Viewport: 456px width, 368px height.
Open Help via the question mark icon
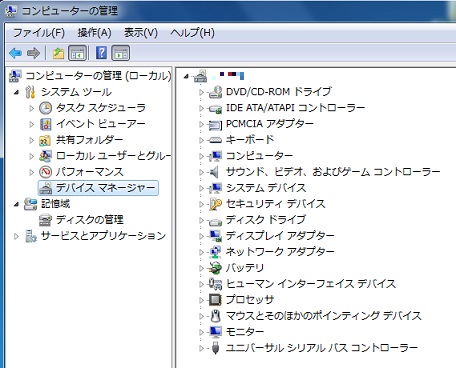[x=101, y=53]
